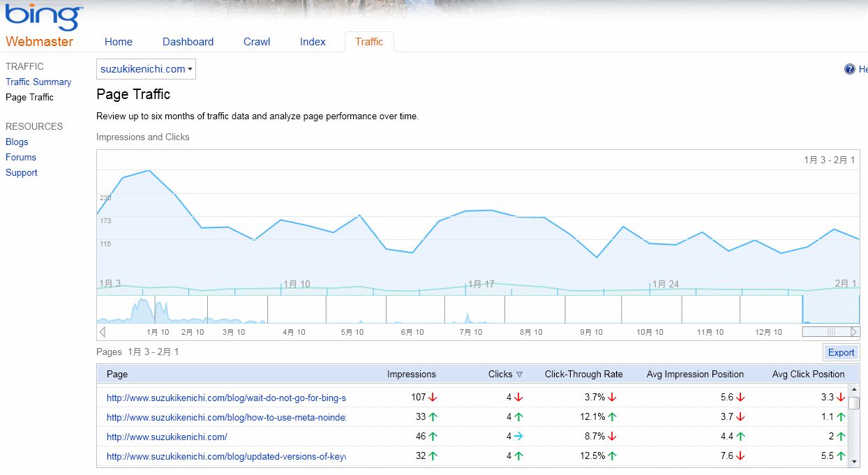Click the timeline range slider handle
Screen dimensions: 868x475
[x=830, y=332]
